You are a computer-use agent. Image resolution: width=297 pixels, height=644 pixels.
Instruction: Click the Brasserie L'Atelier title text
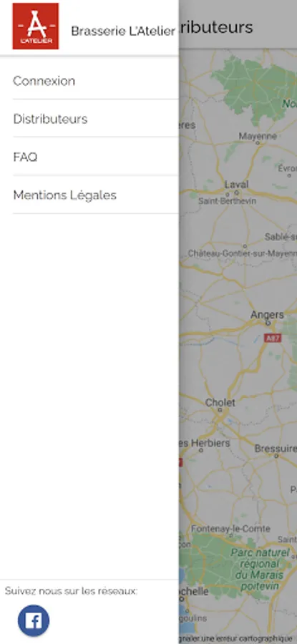[123, 31]
